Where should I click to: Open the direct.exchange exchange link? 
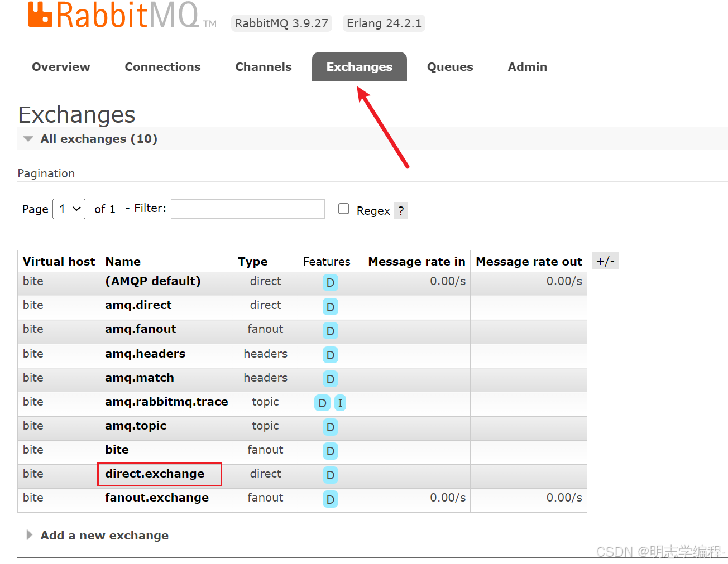pos(155,474)
